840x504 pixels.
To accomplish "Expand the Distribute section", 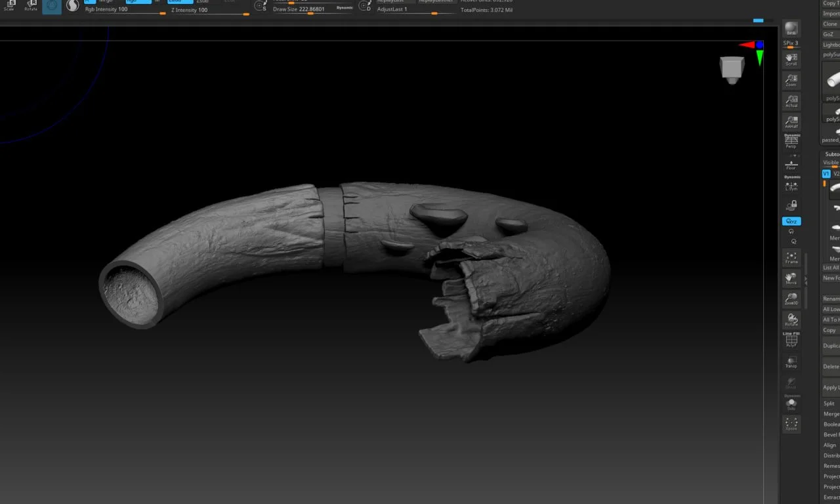I will pos(831,455).
